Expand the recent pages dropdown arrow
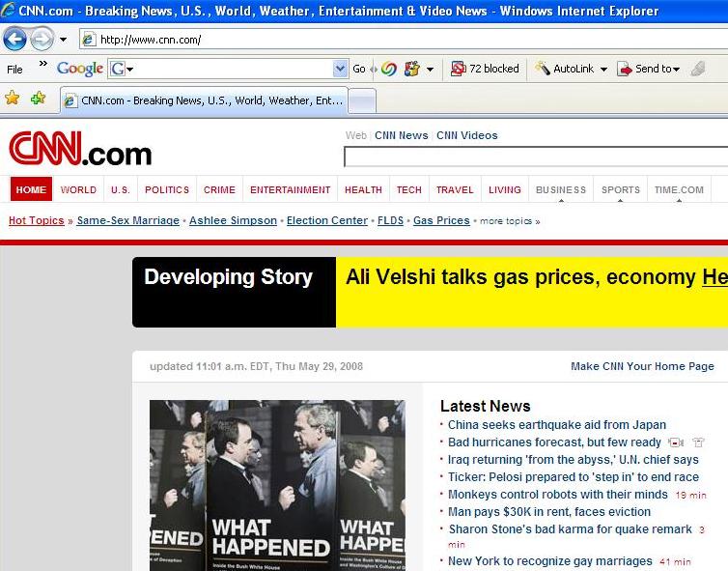Screen dimensions: 728x571 [64, 40]
